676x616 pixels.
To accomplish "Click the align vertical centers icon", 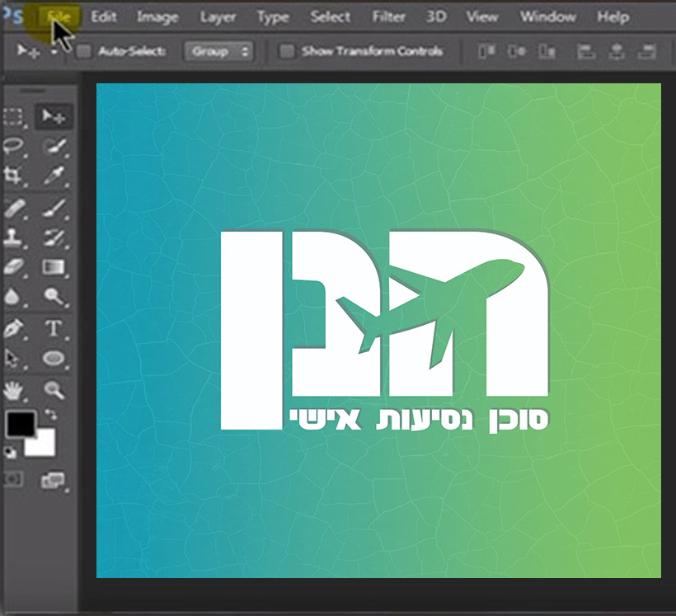I will (x=517, y=52).
